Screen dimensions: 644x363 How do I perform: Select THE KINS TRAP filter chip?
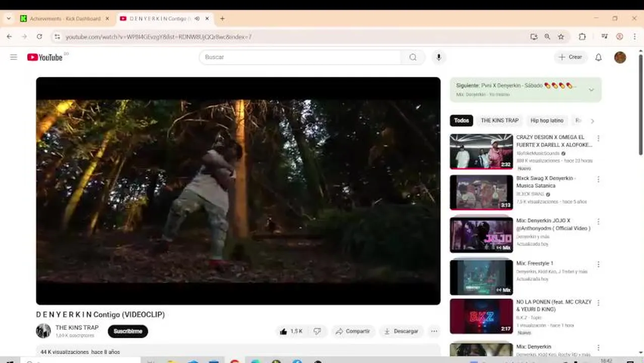tap(499, 120)
